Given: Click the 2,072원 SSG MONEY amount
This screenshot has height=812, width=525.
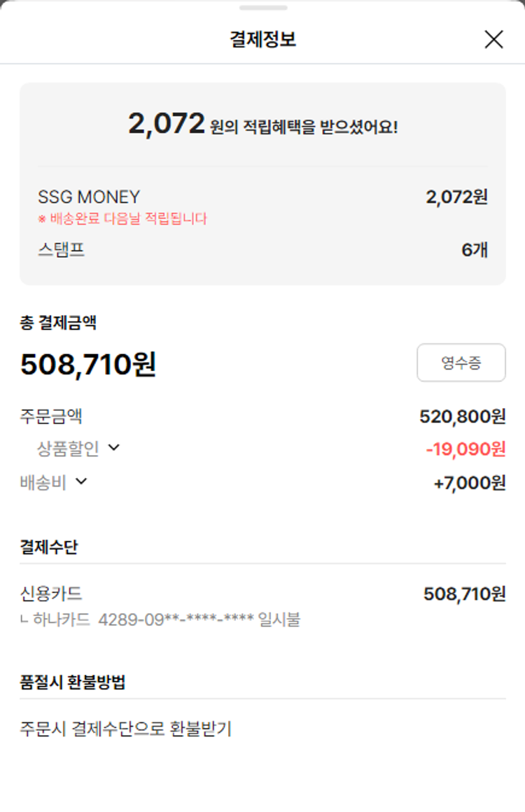Looking at the screenshot, I should click(x=456, y=197).
